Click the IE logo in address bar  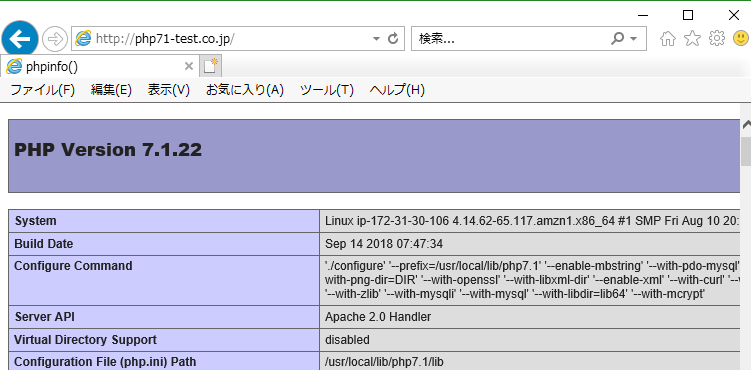coord(83,39)
